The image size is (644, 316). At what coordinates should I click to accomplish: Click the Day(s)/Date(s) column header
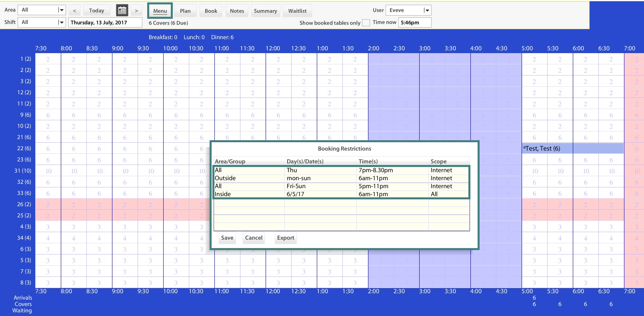(305, 161)
